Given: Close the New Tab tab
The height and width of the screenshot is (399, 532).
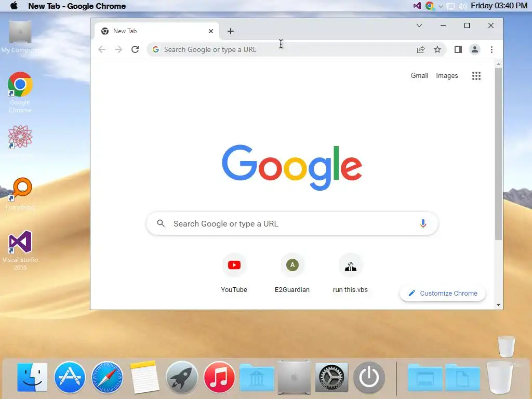Looking at the screenshot, I should (211, 31).
